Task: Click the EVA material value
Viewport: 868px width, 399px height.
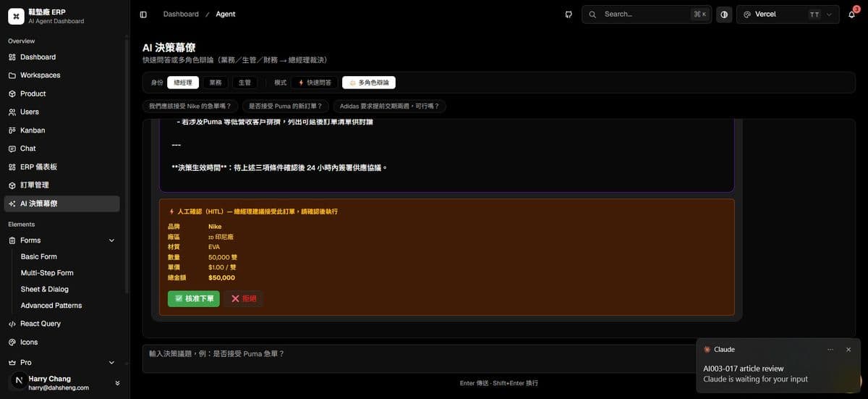Action: 214,247
